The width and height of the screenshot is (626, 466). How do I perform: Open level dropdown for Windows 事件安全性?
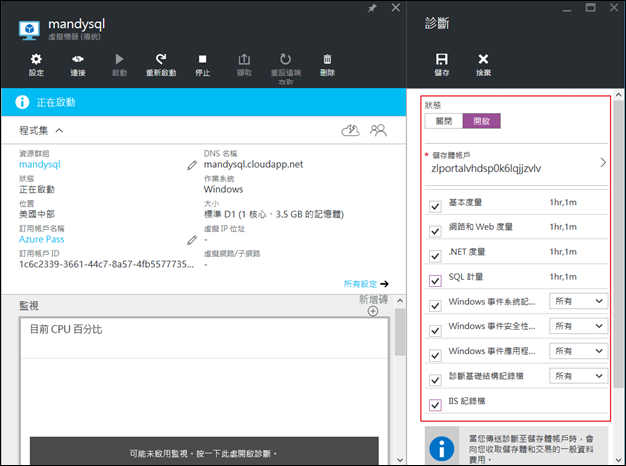[x=578, y=326]
